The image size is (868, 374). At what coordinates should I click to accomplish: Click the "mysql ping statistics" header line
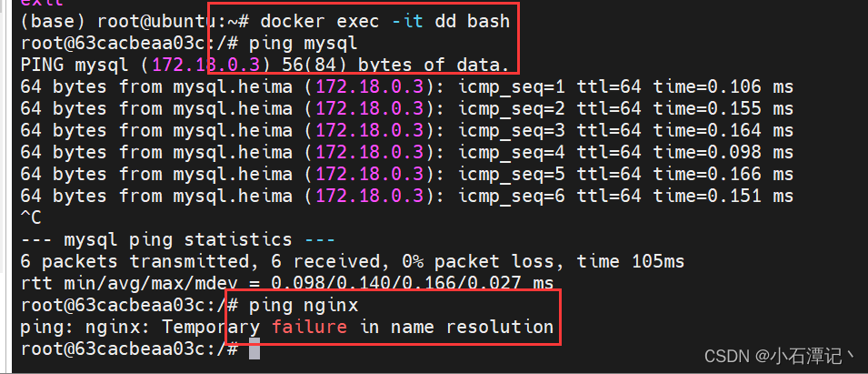tap(178, 240)
